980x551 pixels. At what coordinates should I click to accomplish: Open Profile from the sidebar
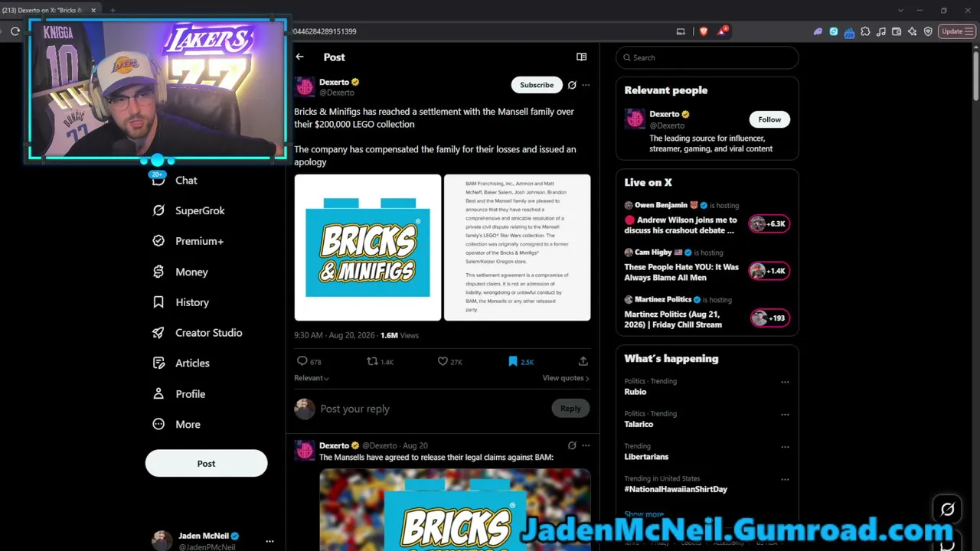coord(178,394)
